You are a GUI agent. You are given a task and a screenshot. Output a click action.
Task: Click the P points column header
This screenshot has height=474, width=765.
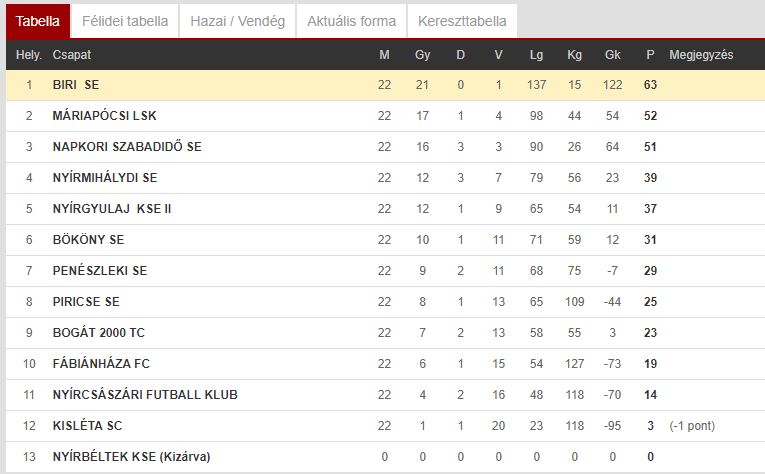coord(650,55)
